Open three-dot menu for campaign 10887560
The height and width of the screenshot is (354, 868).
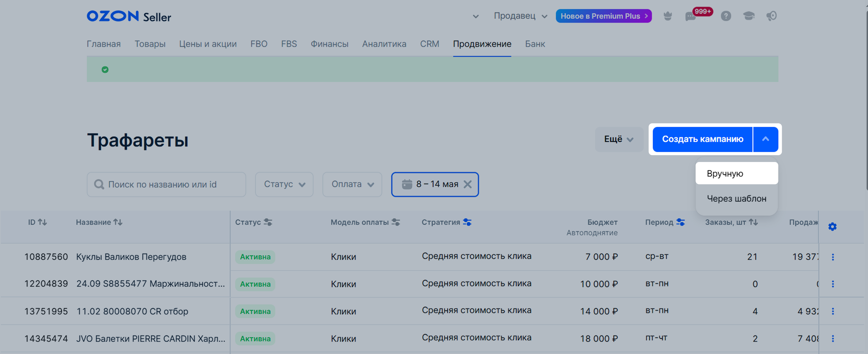833,257
